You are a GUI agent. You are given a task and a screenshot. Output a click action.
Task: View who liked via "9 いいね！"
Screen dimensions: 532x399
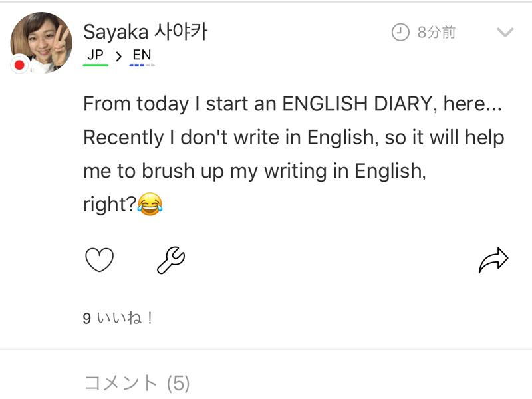pos(118,319)
